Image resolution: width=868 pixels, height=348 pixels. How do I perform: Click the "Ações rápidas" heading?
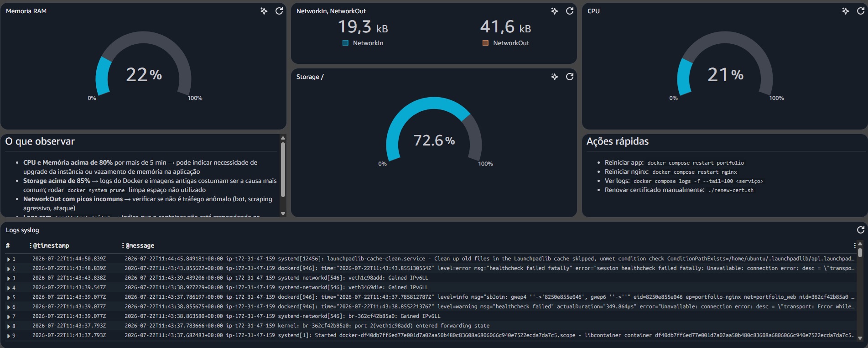pos(618,141)
